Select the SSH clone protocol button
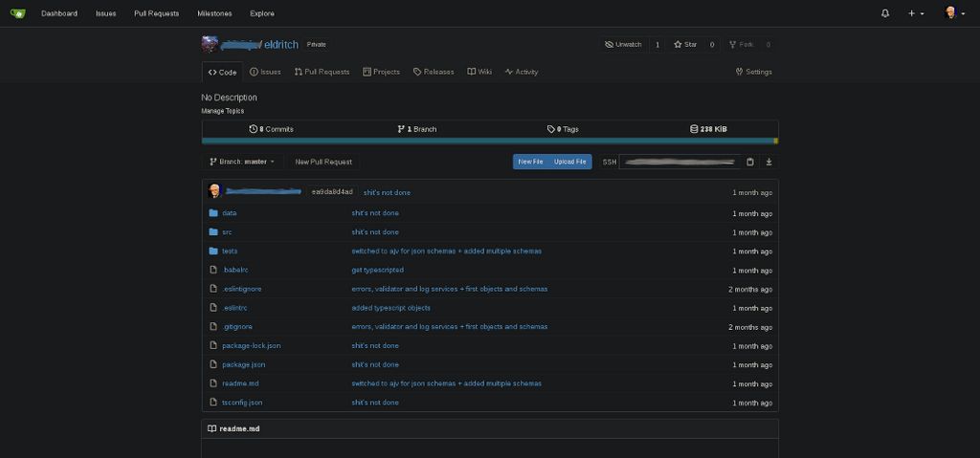980x458 pixels. point(610,162)
